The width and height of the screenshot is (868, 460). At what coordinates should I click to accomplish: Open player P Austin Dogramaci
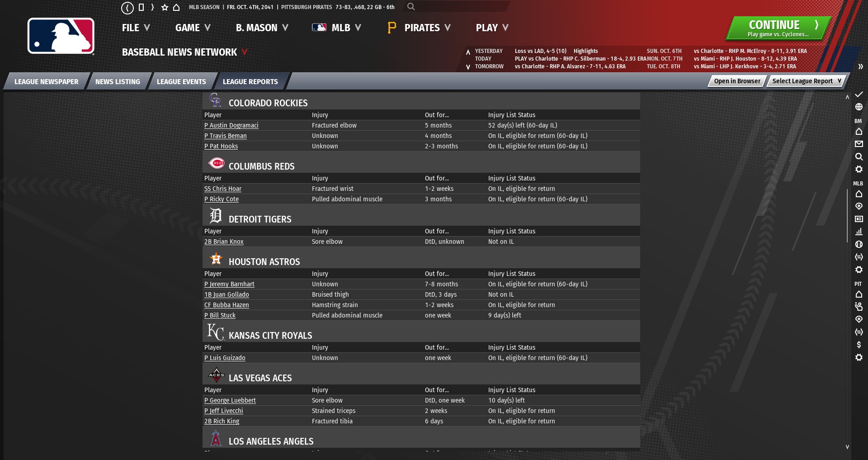(x=231, y=125)
